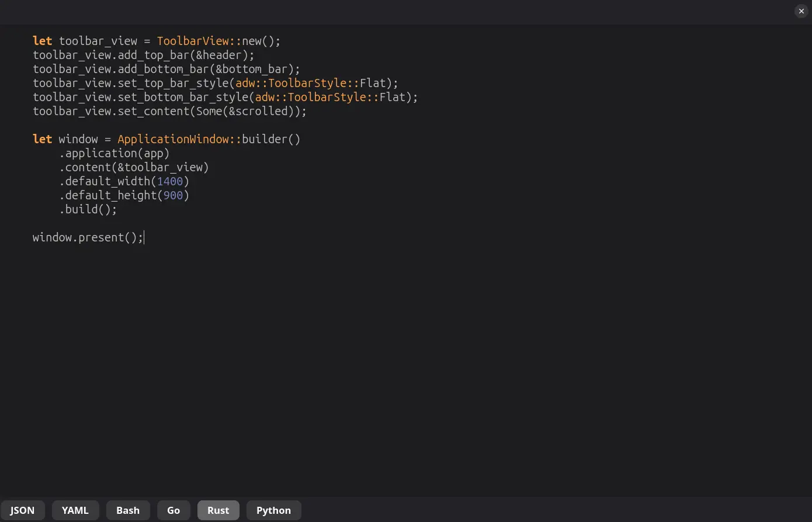
Task: Place cursor on toolbar_view.add_top_bar(&header); line
Action: point(144,55)
